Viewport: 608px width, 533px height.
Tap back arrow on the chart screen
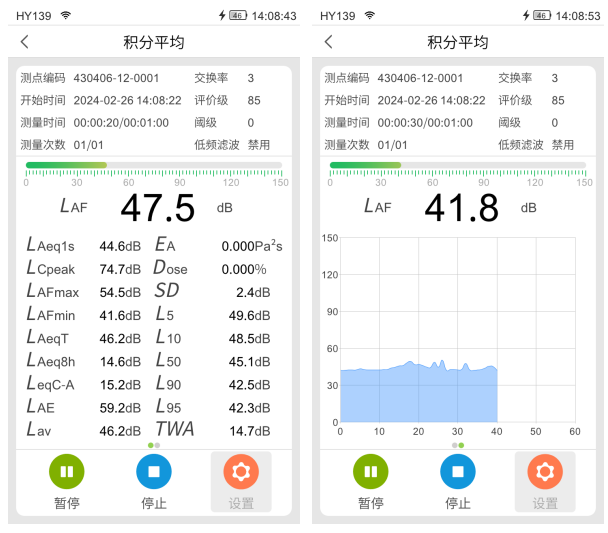[329, 42]
